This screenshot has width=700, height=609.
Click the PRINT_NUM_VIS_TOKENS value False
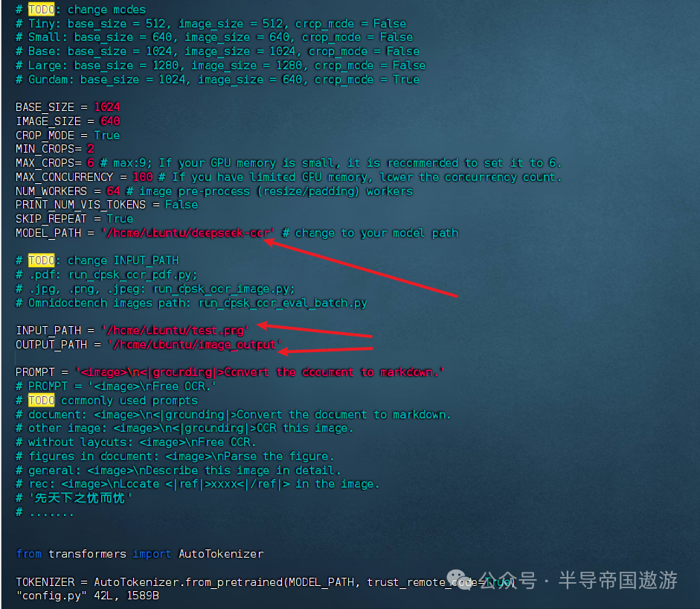(182, 205)
